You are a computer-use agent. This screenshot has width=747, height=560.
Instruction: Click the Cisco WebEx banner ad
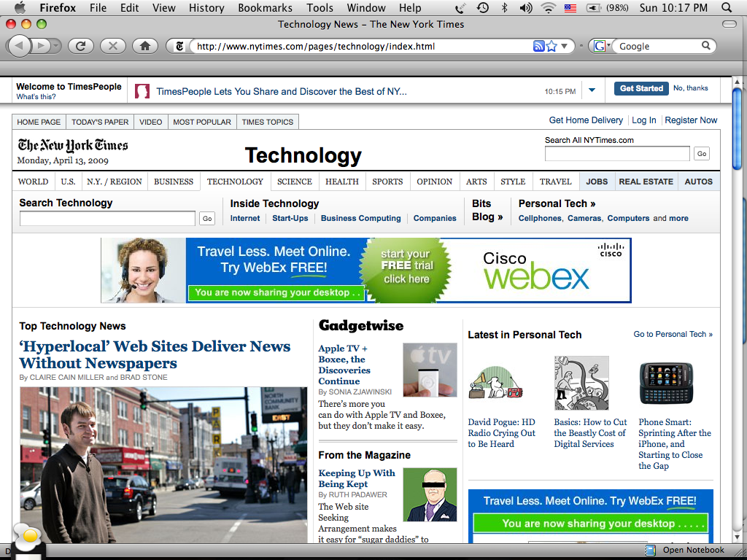point(366,270)
